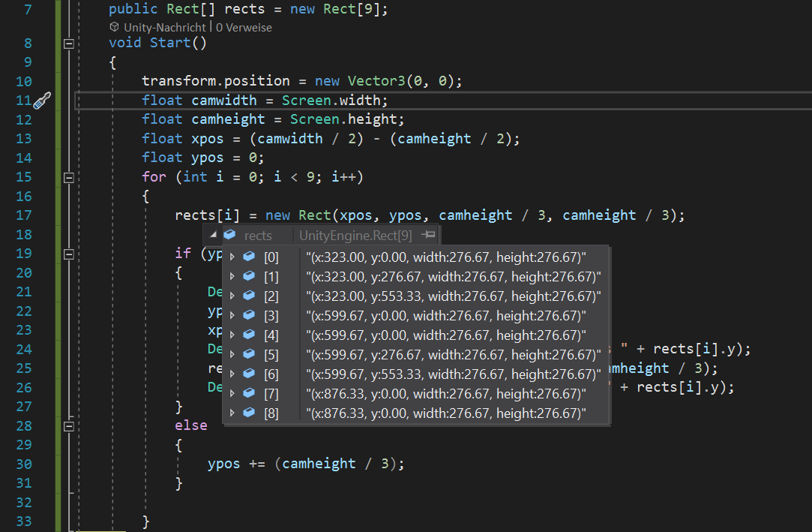812x532 pixels.
Task: Click the 'else' keyword on line 28
Action: click(x=191, y=425)
